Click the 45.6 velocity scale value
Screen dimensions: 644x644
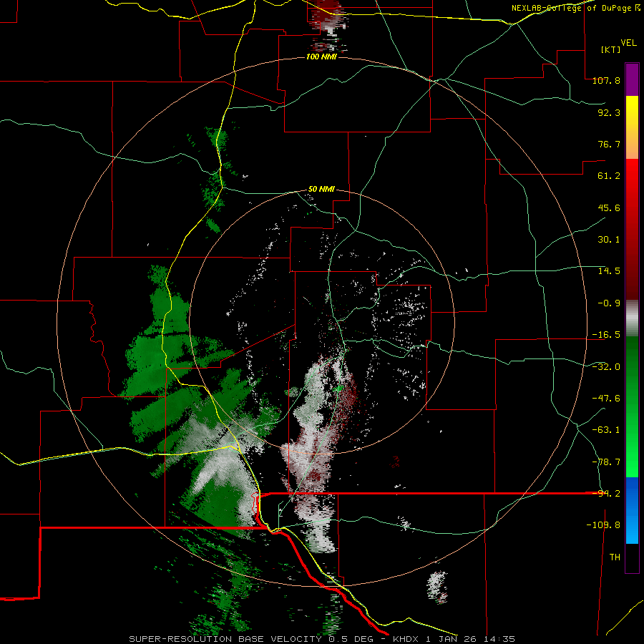pos(609,208)
